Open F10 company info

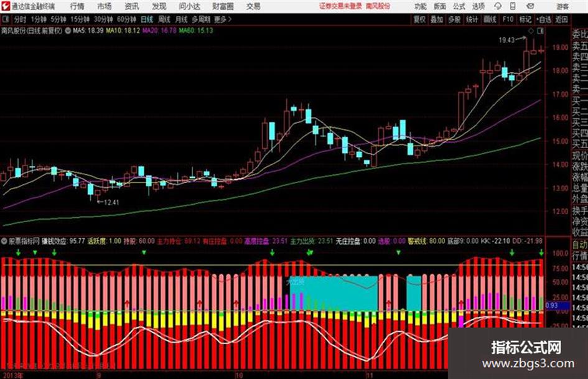508,19
